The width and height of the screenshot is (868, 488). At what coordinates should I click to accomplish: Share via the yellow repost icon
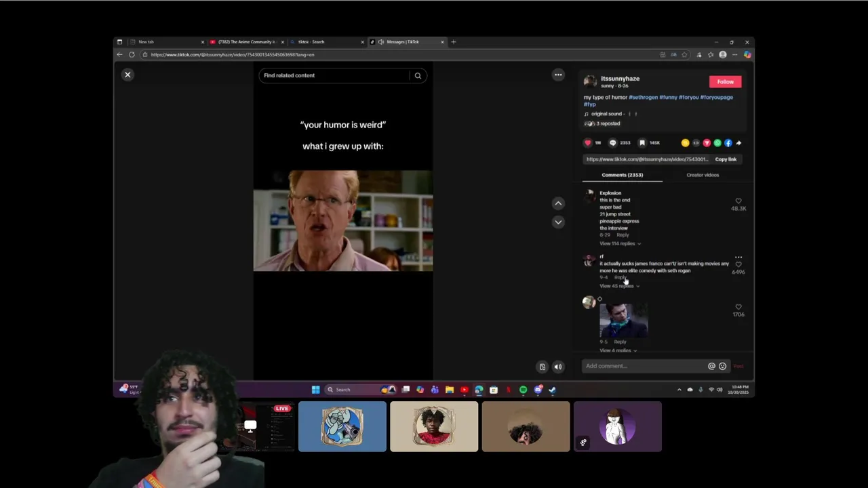[685, 143]
